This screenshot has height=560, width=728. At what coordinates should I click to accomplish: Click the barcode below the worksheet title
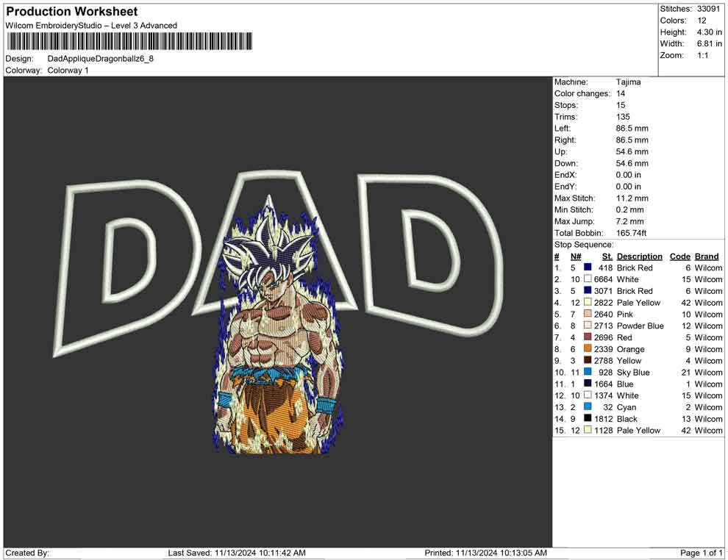(129, 41)
